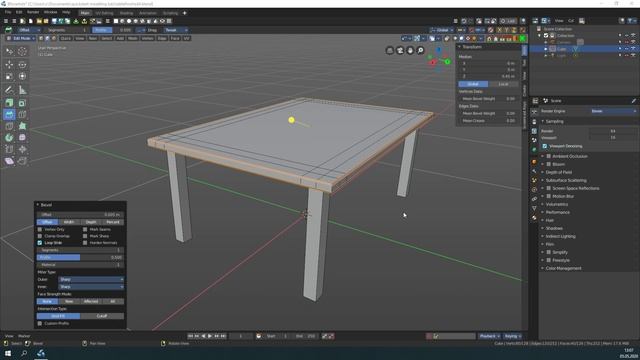Click the zoom magnifier viewport gizmo
Screen dimensions: 640x360
pos(420,50)
